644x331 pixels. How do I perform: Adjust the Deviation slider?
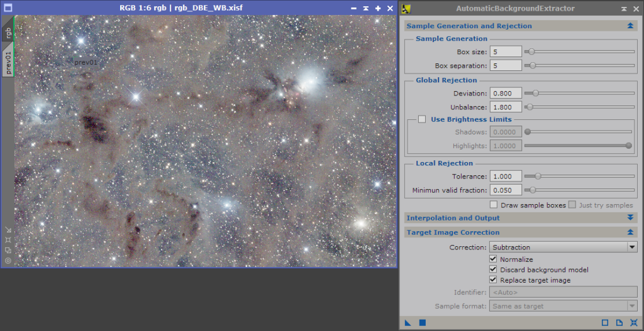pyautogui.click(x=536, y=93)
